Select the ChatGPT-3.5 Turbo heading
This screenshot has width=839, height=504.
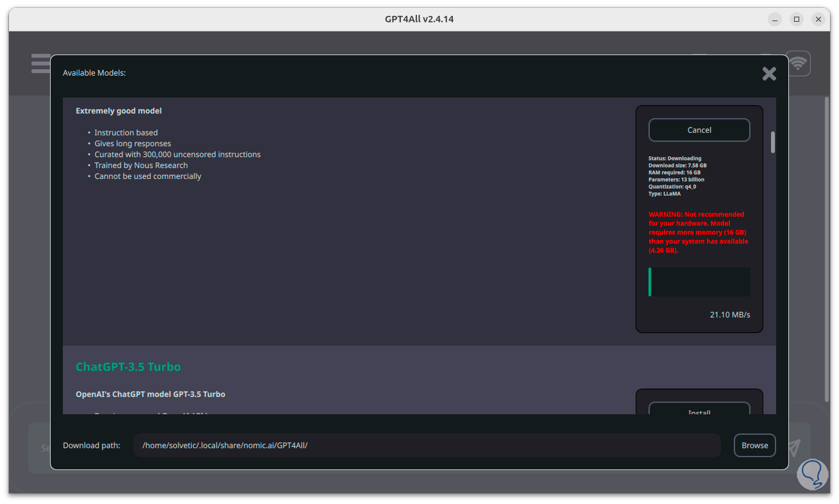[x=128, y=367]
